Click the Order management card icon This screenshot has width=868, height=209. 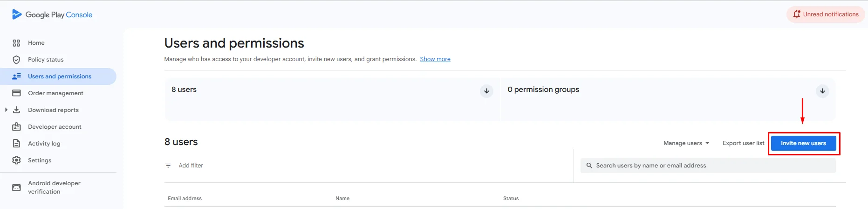[x=16, y=93]
